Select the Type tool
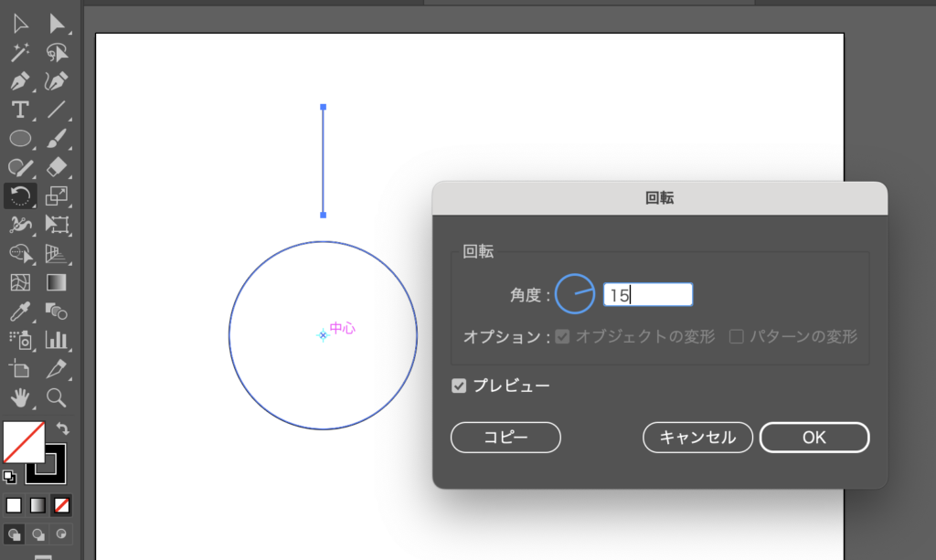This screenshot has height=560, width=936. coord(20,110)
